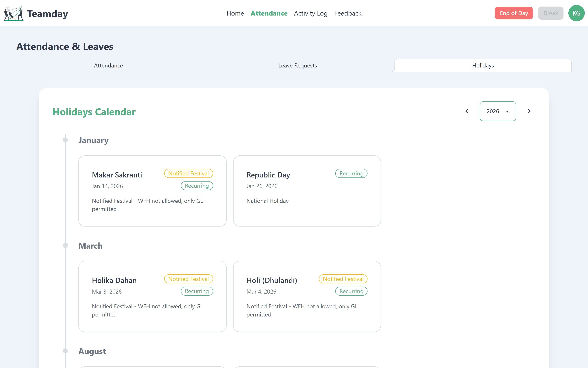Click the Holika Dahan holiday title
The height and width of the screenshot is (368, 588).
pyautogui.click(x=114, y=280)
